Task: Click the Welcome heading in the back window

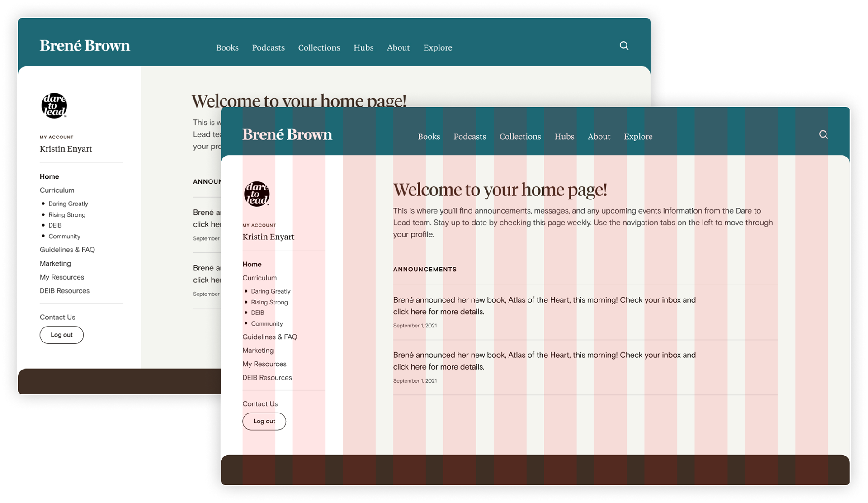Action: pyautogui.click(x=299, y=100)
